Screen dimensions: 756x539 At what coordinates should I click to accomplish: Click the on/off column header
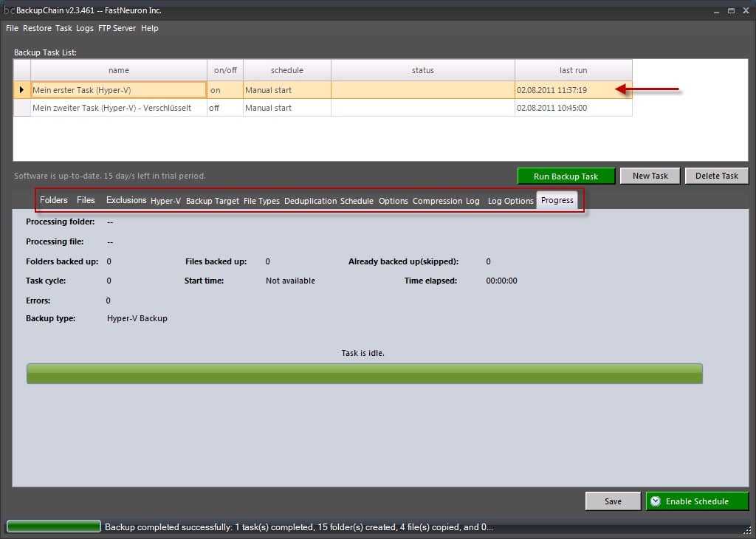point(225,70)
